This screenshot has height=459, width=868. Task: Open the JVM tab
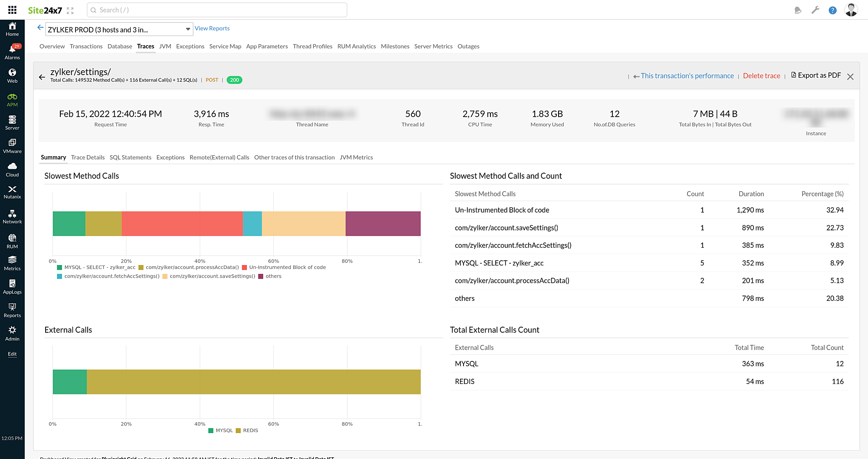[x=165, y=46]
